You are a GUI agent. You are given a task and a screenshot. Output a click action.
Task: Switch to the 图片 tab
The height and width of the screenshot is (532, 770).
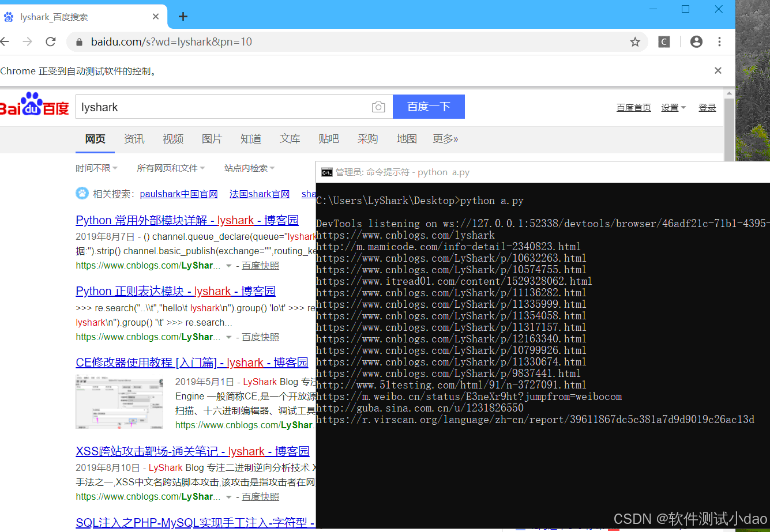pos(212,139)
